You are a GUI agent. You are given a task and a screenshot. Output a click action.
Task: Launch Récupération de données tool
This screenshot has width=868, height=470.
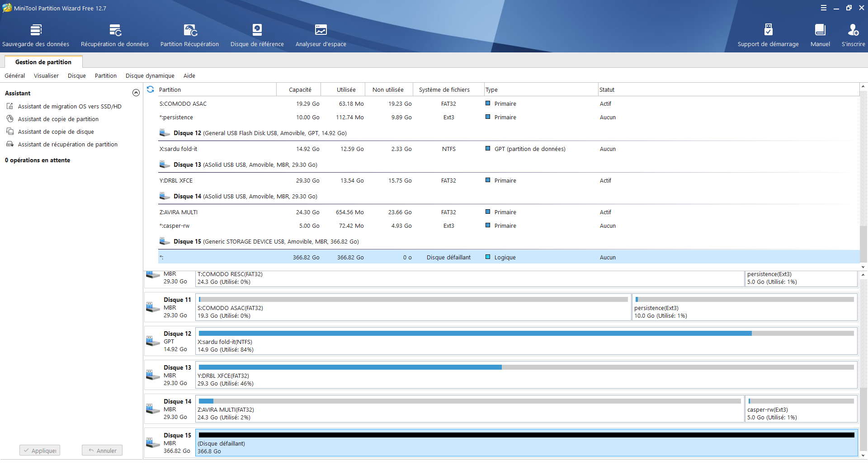click(x=115, y=35)
